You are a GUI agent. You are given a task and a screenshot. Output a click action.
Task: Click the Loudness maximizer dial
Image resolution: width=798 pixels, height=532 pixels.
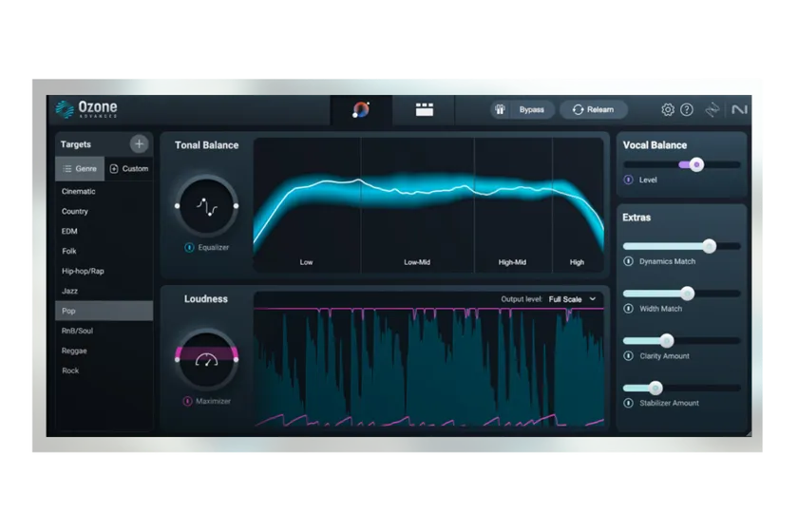click(x=207, y=360)
